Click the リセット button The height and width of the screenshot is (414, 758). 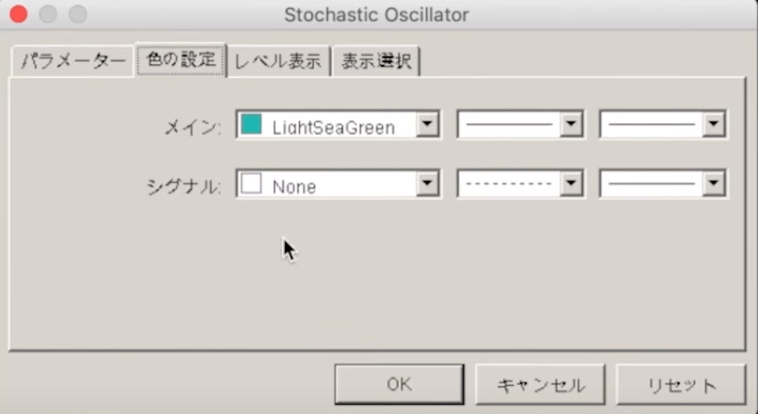click(681, 384)
